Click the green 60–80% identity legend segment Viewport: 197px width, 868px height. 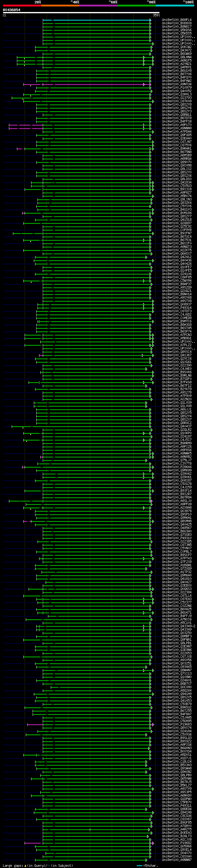[x=136, y=6]
